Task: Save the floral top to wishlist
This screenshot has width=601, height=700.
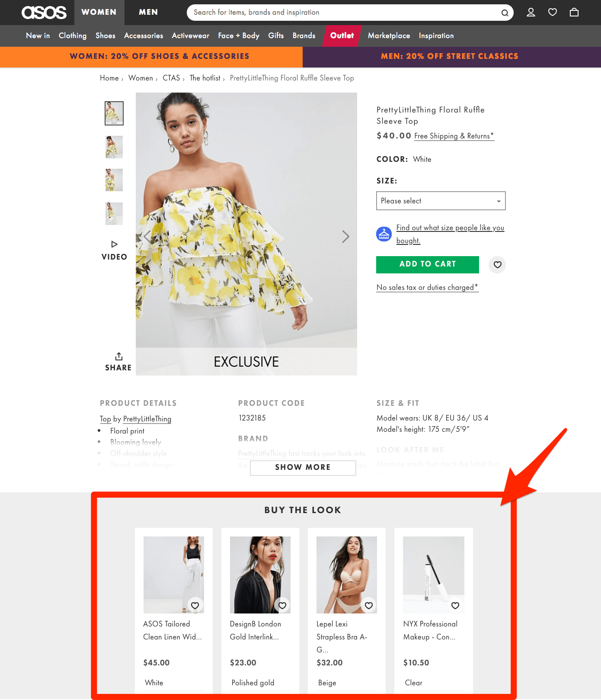Action: [497, 264]
